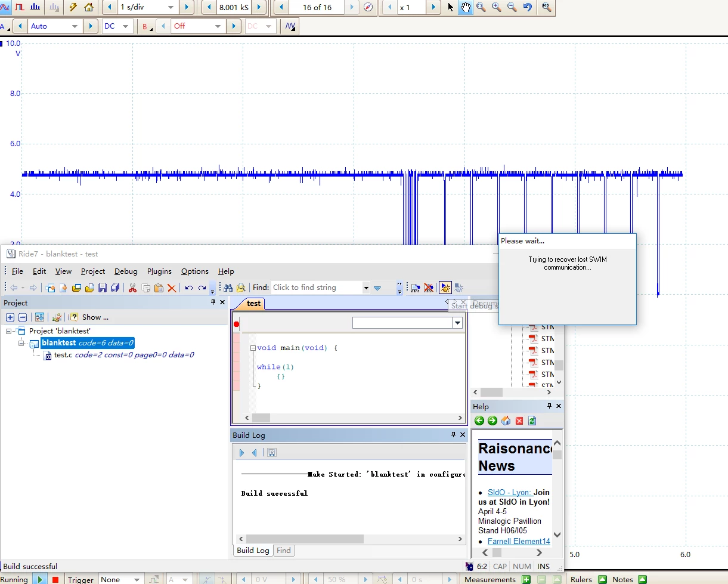The image size is (728, 584).
Task: Select the arrow pointer tool
Action: (x=451, y=7)
